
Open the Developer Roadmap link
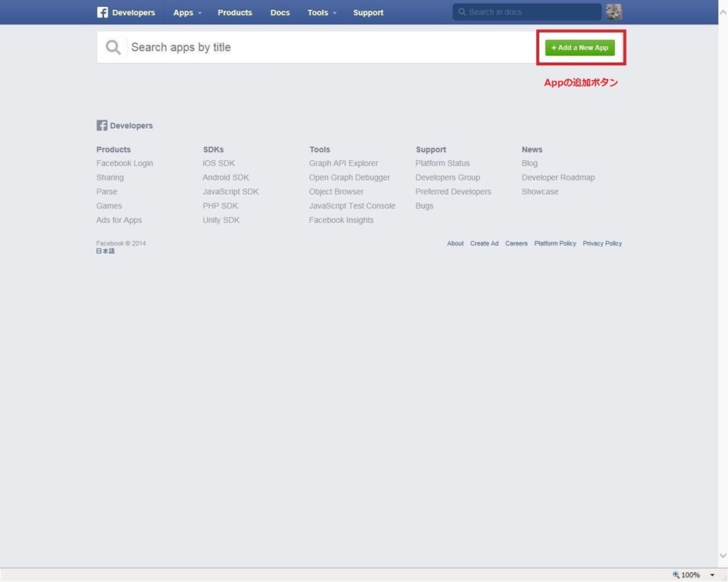(x=558, y=177)
